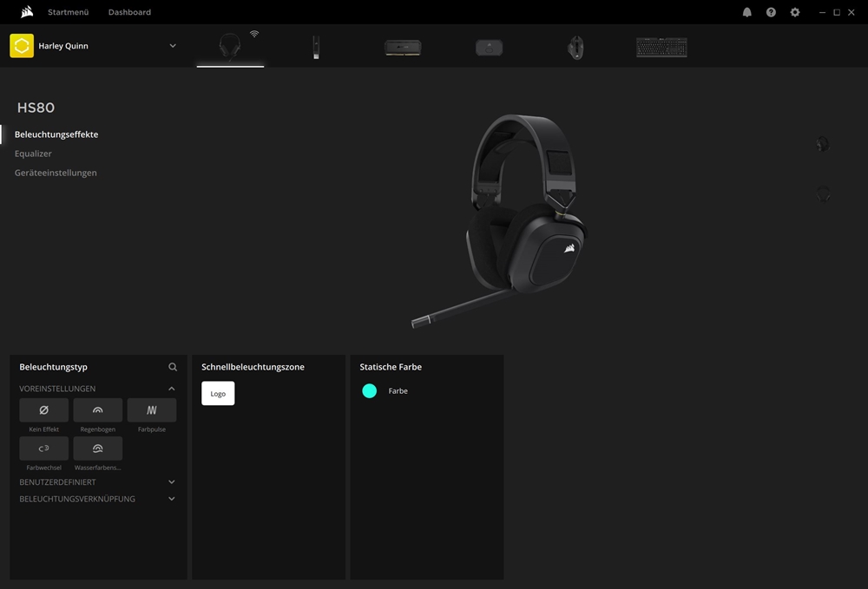Select the HS80 headset device icon
Viewport: 868px width, 589px height.
click(230, 47)
